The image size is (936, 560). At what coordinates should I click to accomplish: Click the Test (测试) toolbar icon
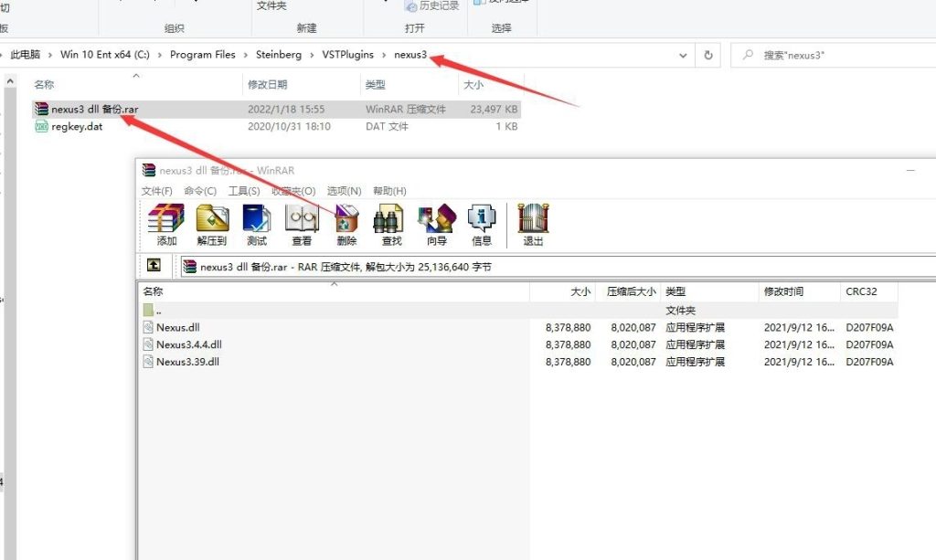[257, 218]
